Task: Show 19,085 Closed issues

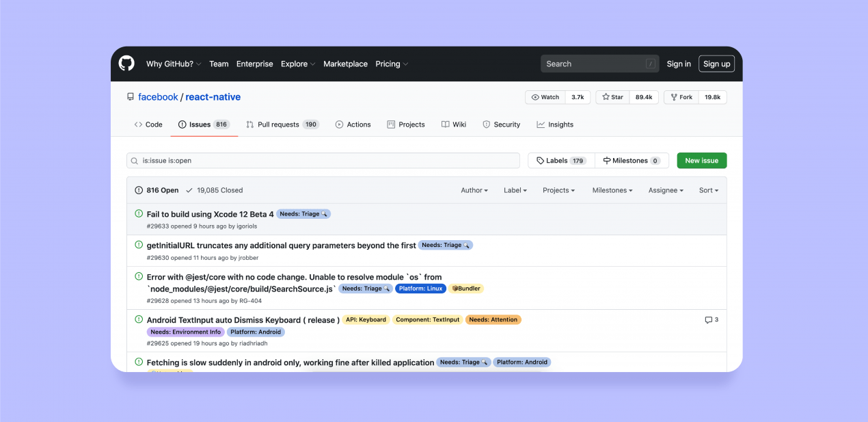Action: [x=214, y=190]
